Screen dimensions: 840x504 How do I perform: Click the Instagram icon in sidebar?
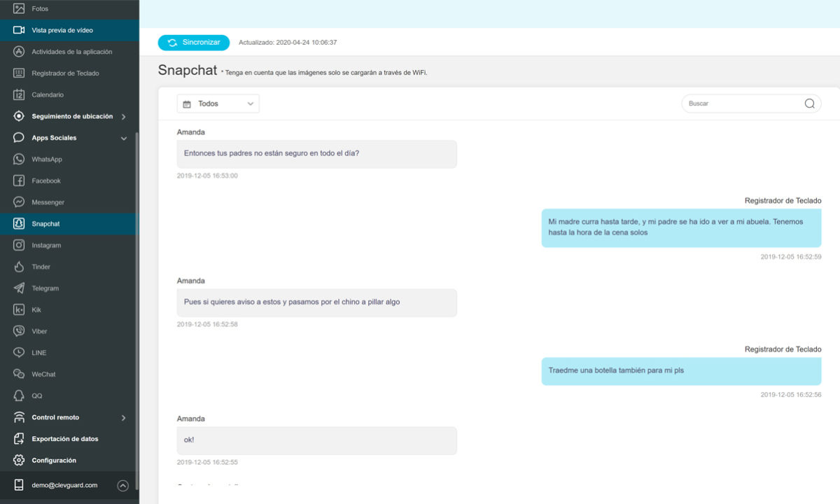[19, 246]
